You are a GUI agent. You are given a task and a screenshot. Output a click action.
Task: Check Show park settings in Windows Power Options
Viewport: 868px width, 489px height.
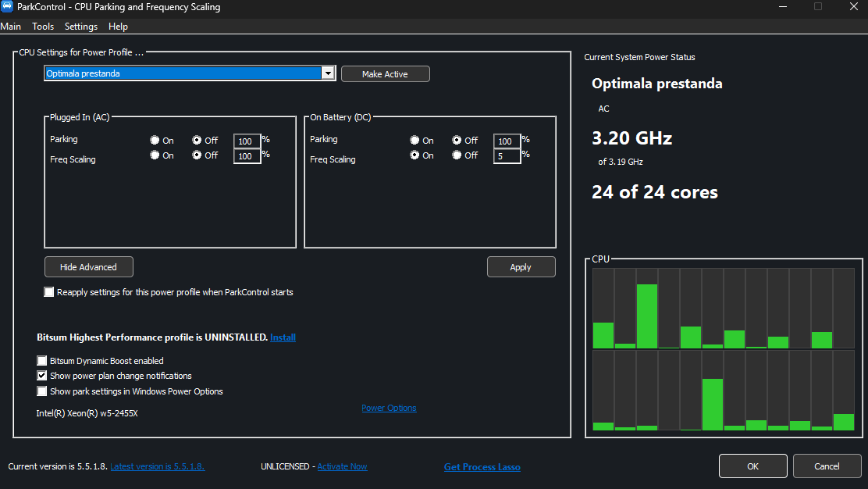[42, 391]
